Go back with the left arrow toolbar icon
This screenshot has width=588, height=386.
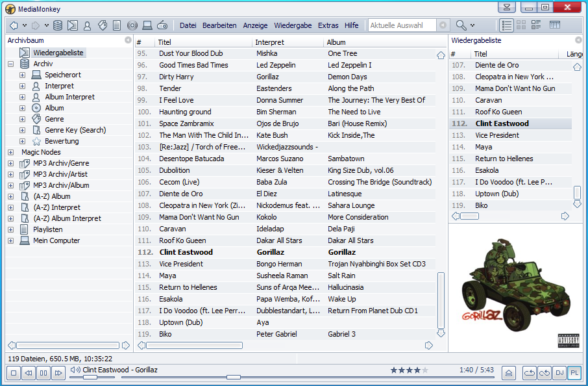tap(14, 25)
